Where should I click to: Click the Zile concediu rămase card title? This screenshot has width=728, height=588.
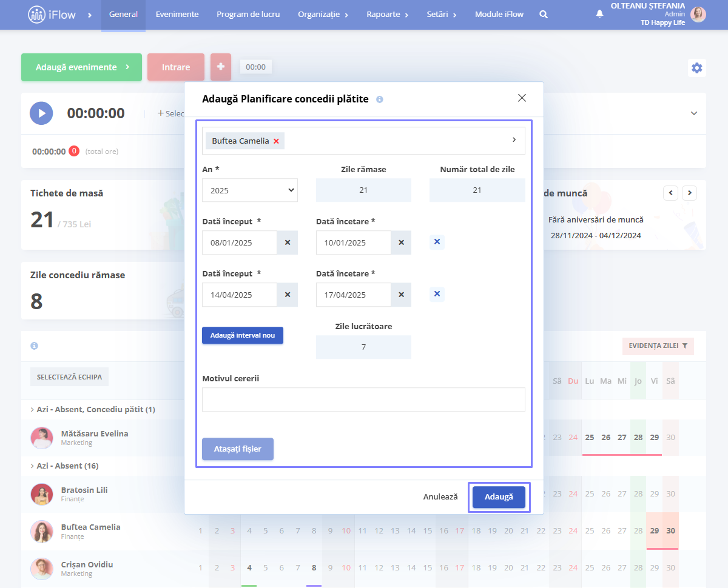point(78,275)
